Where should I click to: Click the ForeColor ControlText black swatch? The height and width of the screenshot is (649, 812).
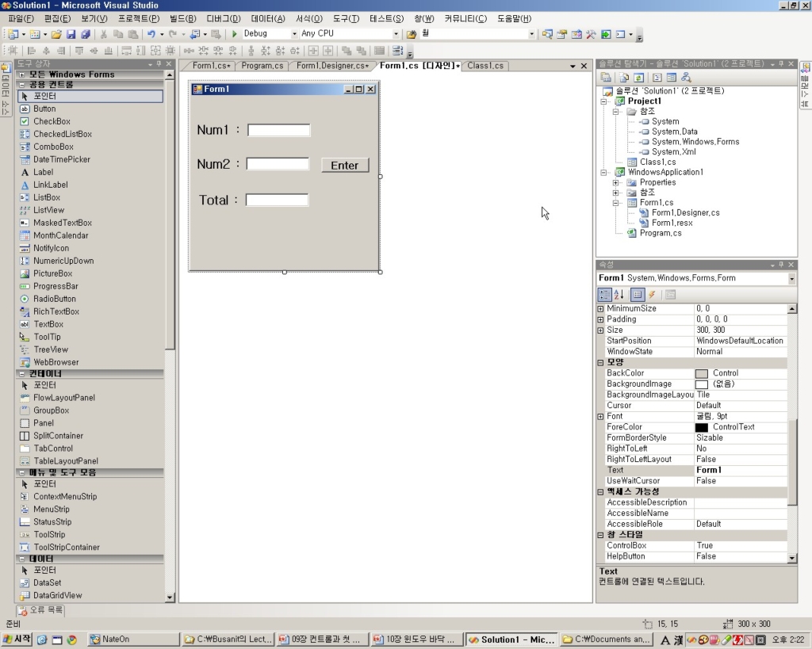pos(701,427)
